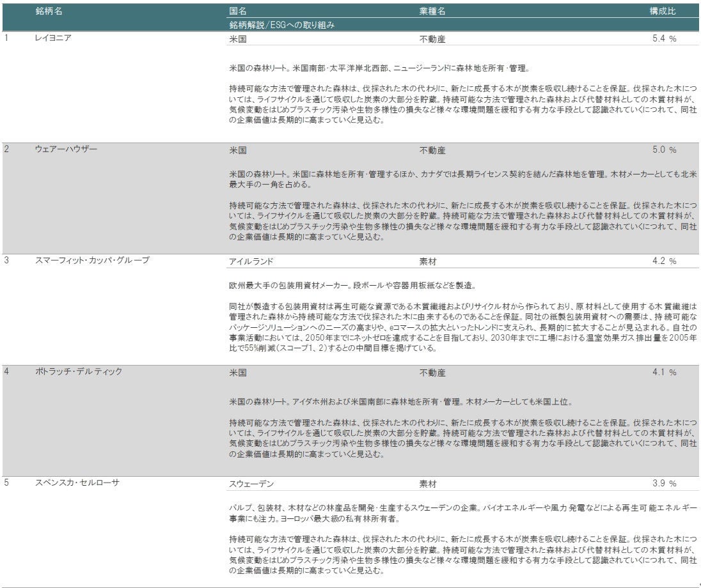Click the 4.1 % weight value
Image resolution: width=701 pixels, height=588 pixels.
(x=664, y=373)
